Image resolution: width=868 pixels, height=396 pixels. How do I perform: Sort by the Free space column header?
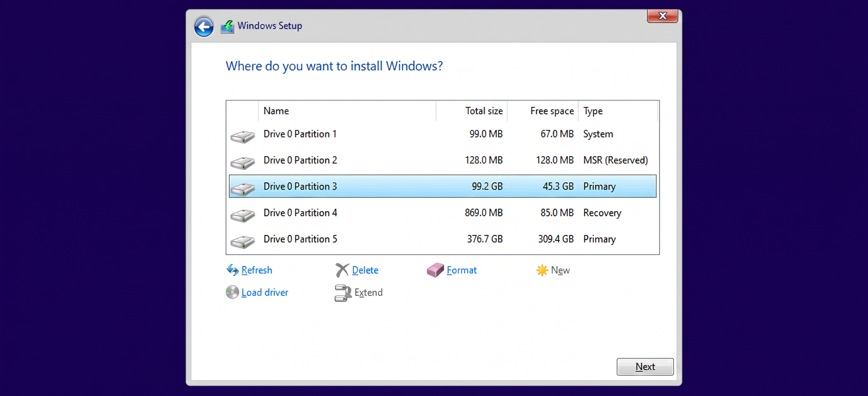[543, 111]
